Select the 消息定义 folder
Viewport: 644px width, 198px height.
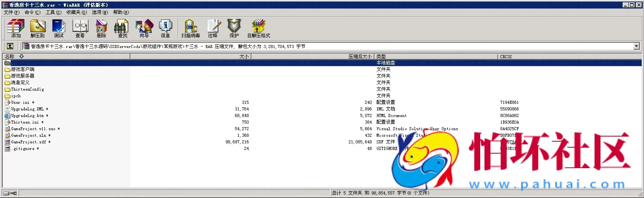(x=20, y=83)
